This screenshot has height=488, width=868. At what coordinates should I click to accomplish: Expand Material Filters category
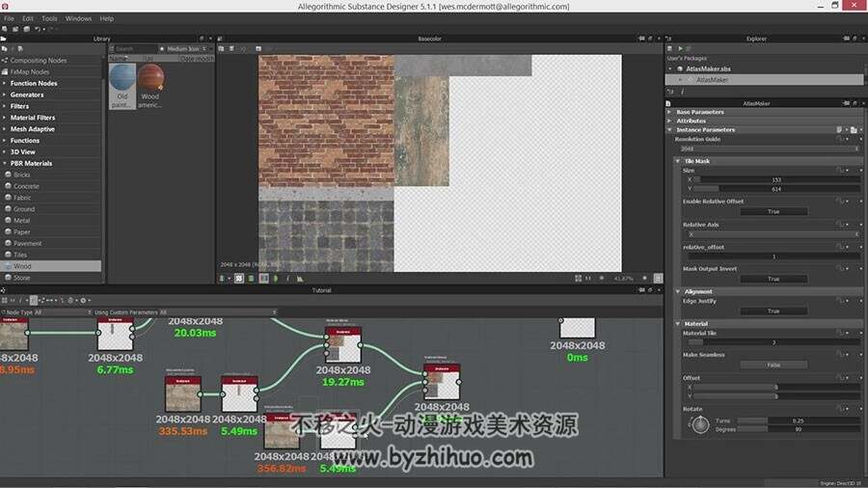tap(5, 118)
